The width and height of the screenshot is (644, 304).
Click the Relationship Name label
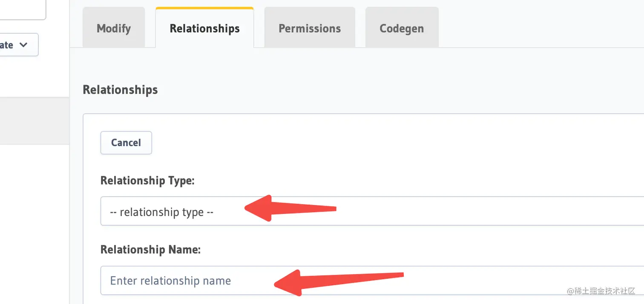150,250
